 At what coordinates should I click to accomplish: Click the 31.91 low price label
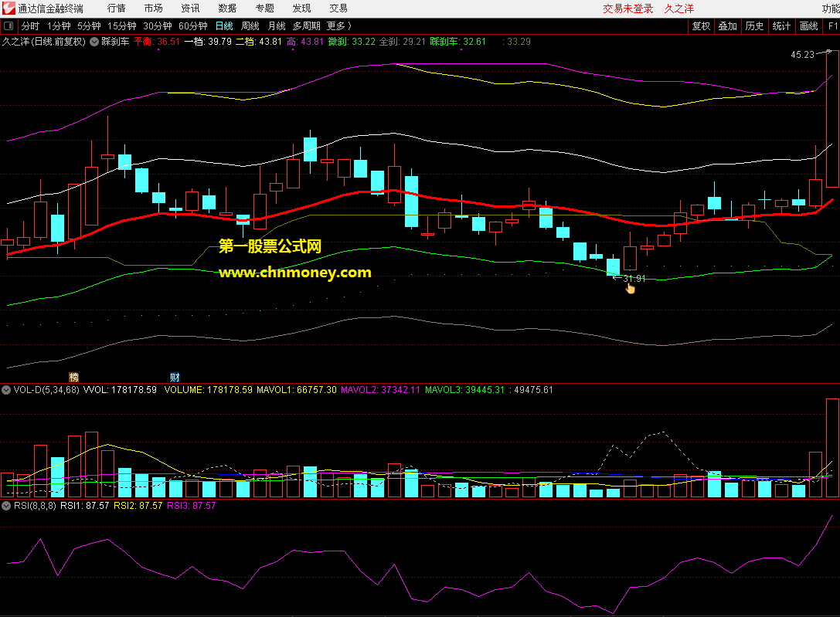pyautogui.click(x=634, y=279)
